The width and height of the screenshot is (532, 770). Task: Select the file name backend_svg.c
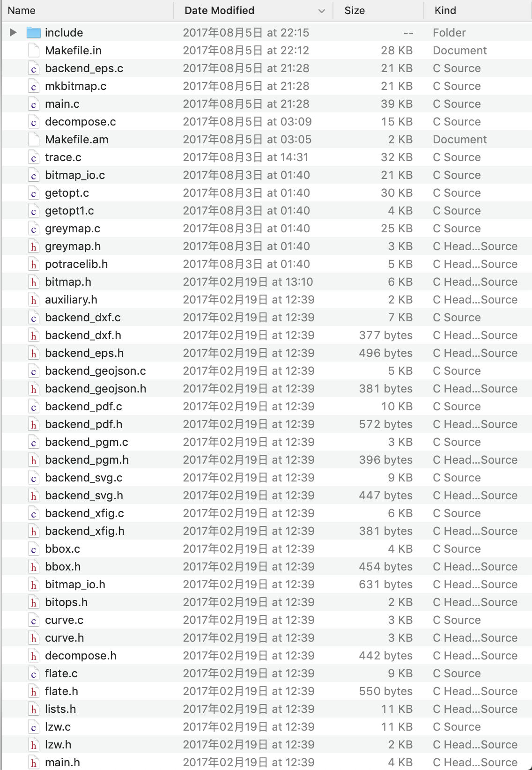click(84, 478)
